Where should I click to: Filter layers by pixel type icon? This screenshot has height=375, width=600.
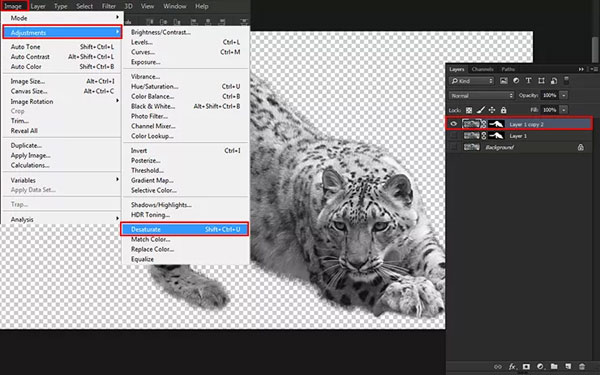coord(504,81)
